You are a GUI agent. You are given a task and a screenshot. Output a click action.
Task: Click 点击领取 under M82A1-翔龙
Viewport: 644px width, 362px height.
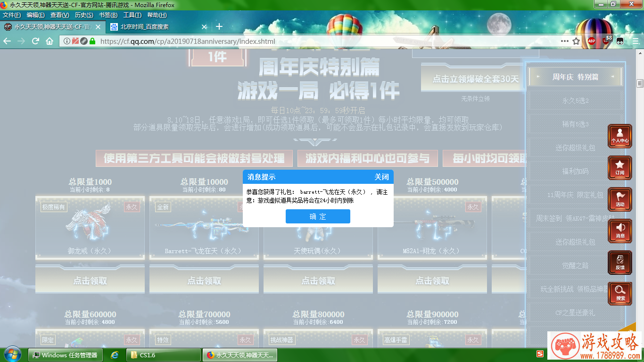coord(432,280)
